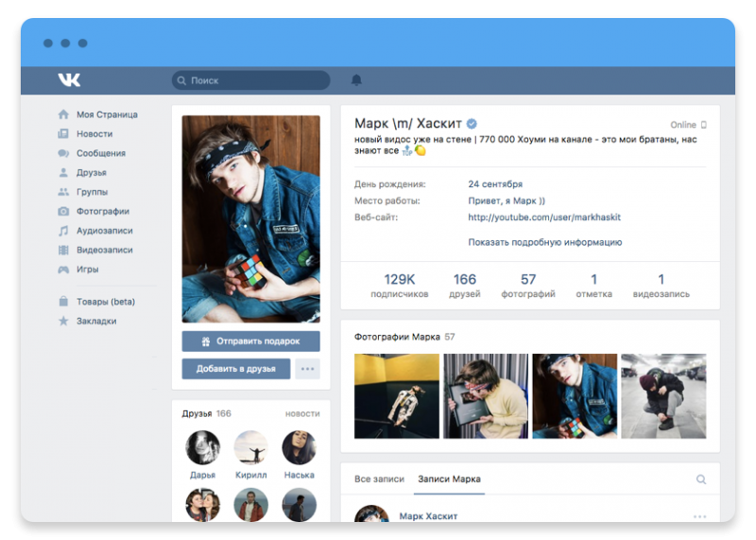The width and height of the screenshot is (756, 540).
Task: Click Добавить в друзья button
Action: pyautogui.click(x=235, y=369)
